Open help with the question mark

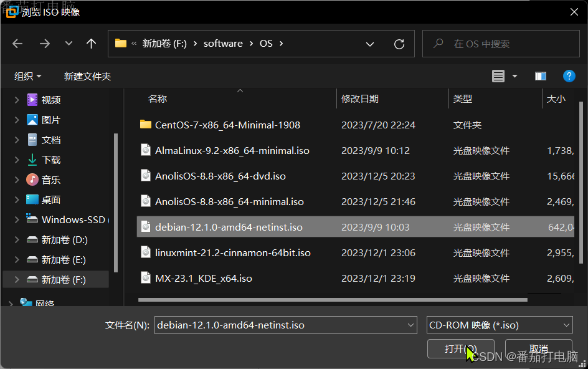569,76
